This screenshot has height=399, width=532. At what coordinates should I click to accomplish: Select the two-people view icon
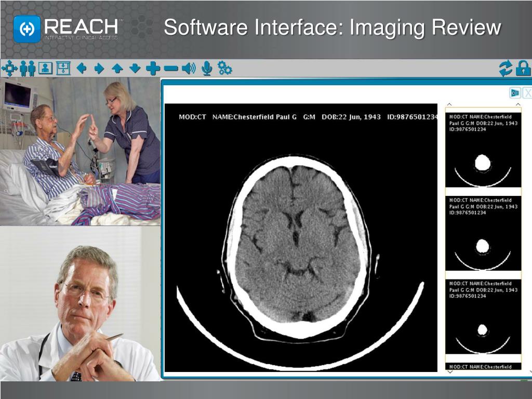coord(28,68)
